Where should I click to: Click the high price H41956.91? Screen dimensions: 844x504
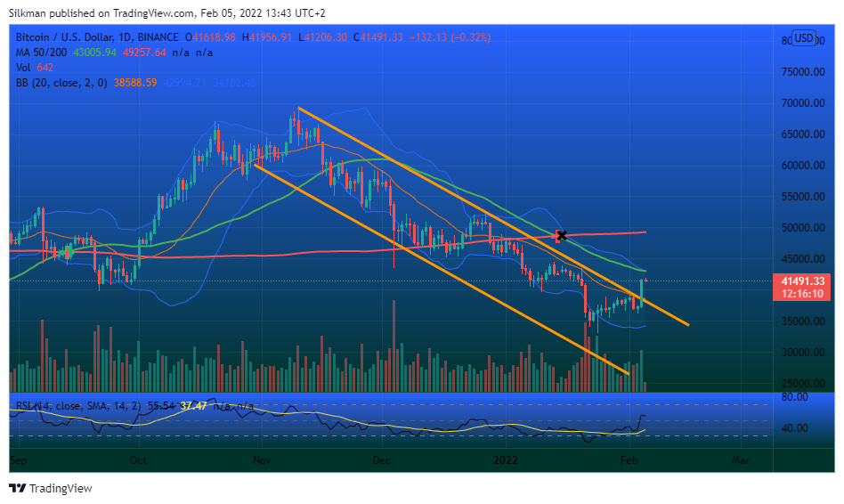tap(266, 37)
